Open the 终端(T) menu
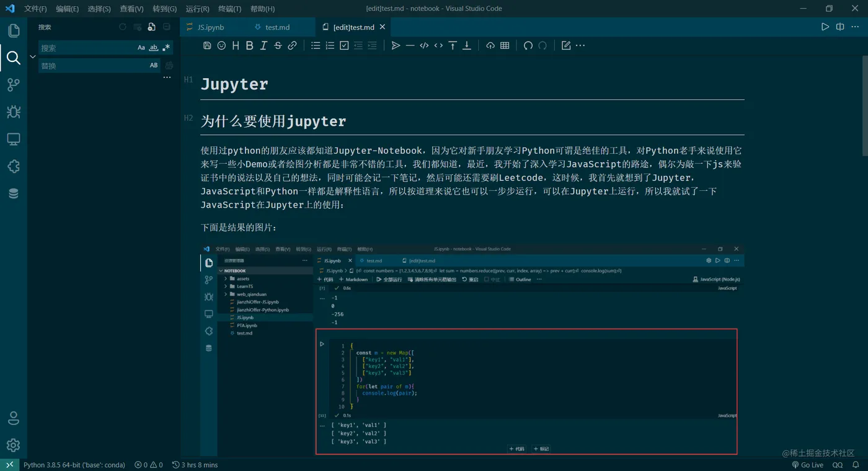 click(x=230, y=9)
